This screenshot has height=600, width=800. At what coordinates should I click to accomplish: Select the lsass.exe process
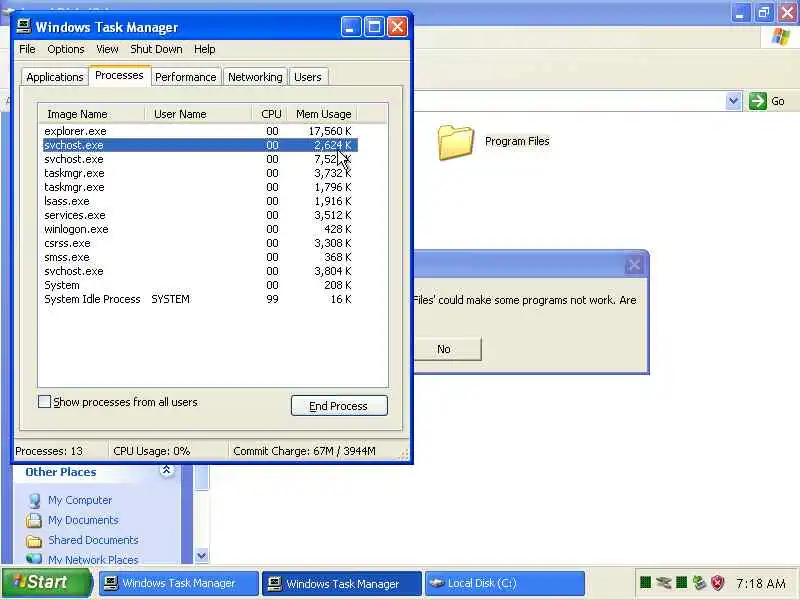pyautogui.click(x=200, y=201)
